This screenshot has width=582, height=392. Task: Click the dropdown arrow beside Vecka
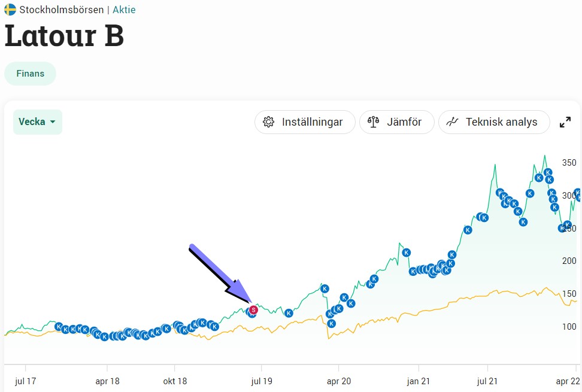coord(53,122)
